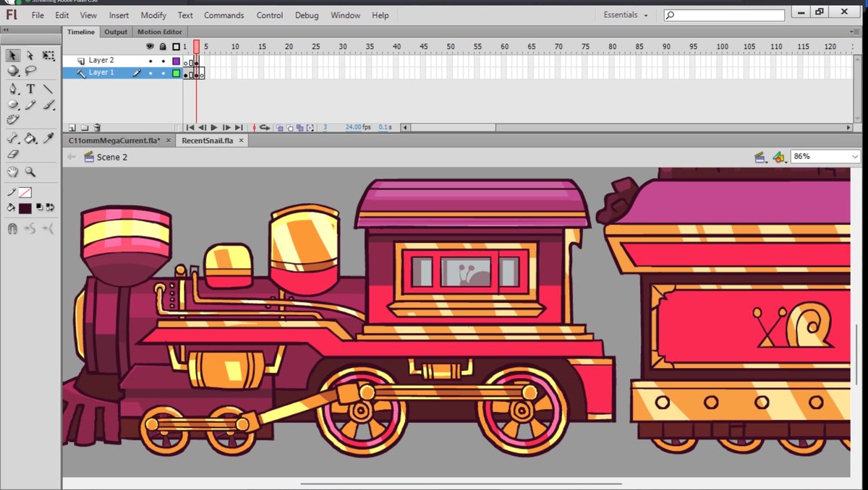Select the Deco tool
The image size is (868, 490).
tap(13, 120)
